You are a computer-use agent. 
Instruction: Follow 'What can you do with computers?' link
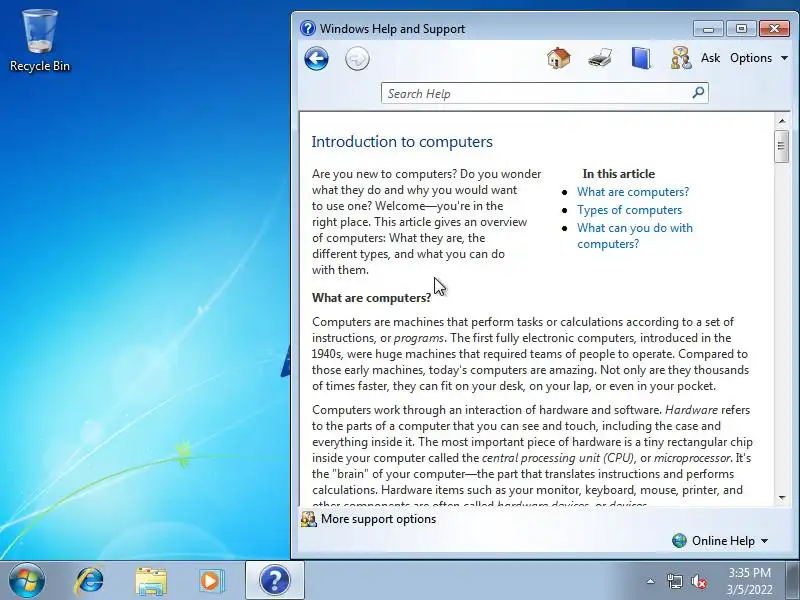coord(635,236)
